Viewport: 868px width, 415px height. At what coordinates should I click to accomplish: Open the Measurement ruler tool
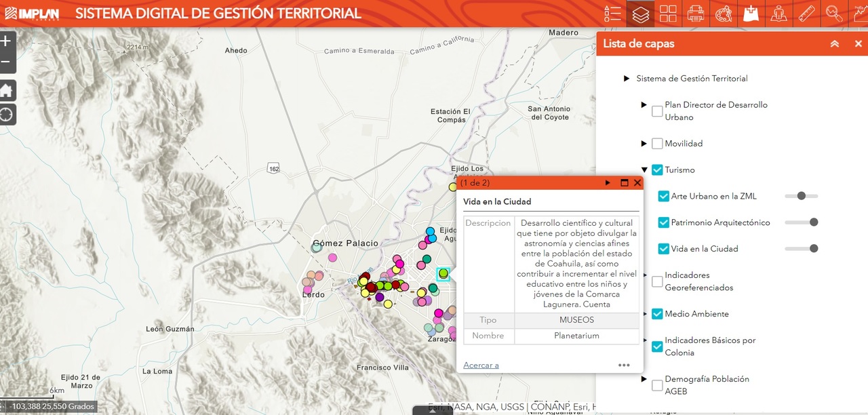806,14
